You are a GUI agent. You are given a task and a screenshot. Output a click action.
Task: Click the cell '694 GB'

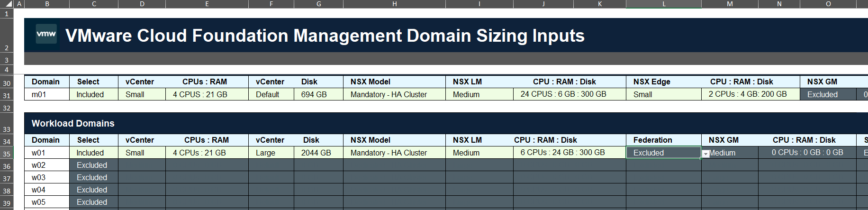(318, 94)
